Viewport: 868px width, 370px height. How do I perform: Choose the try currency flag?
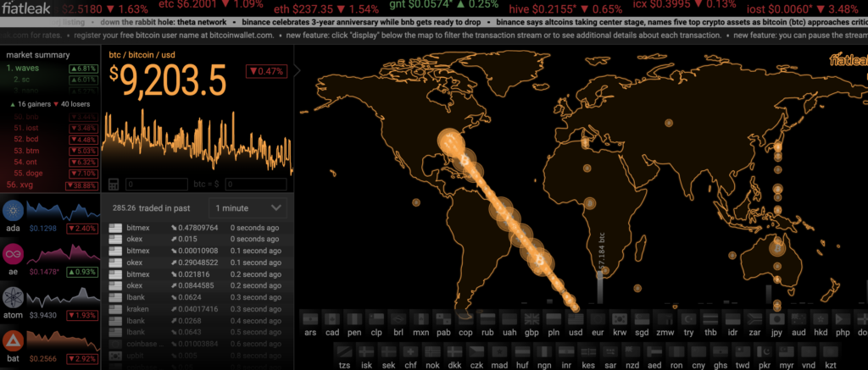click(x=688, y=319)
